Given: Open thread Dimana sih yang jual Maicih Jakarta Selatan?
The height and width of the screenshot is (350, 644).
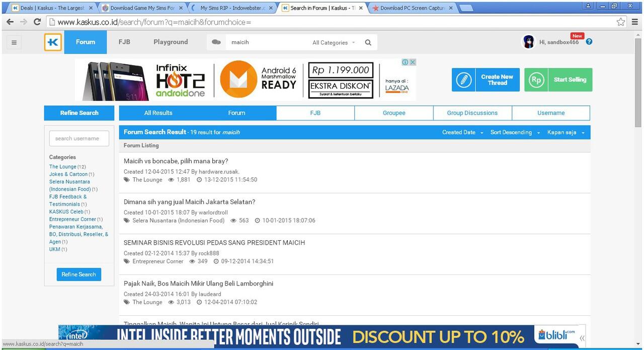Looking at the screenshot, I should coord(190,202).
